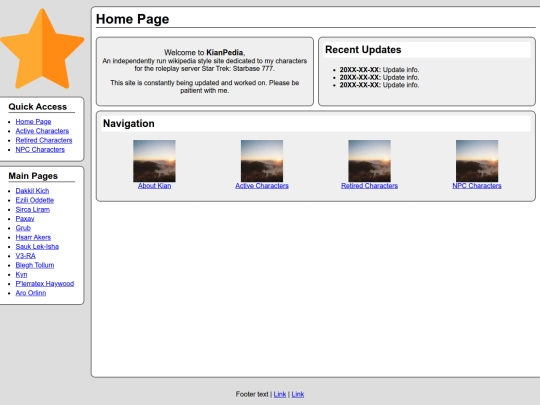The width and height of the screenshot is (540, 405).
Task: Open the Aro Orlinn page
Action: click(x=31, y=293)
